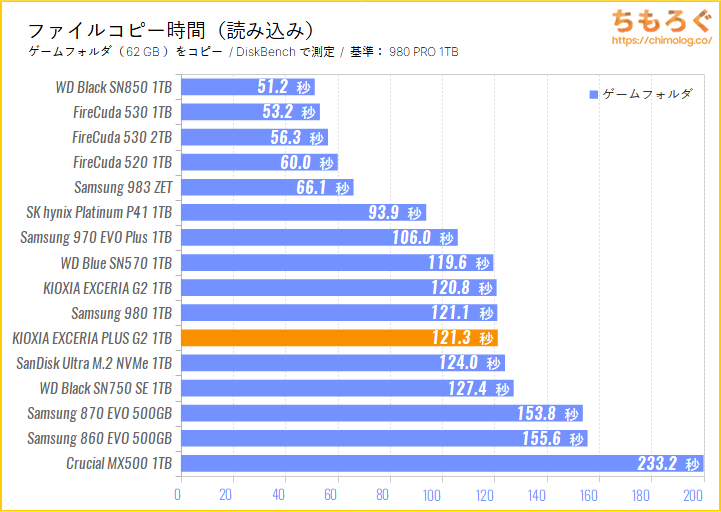Click the 155.6 秒 bar value
721x512 pixels.
(553, 438)
